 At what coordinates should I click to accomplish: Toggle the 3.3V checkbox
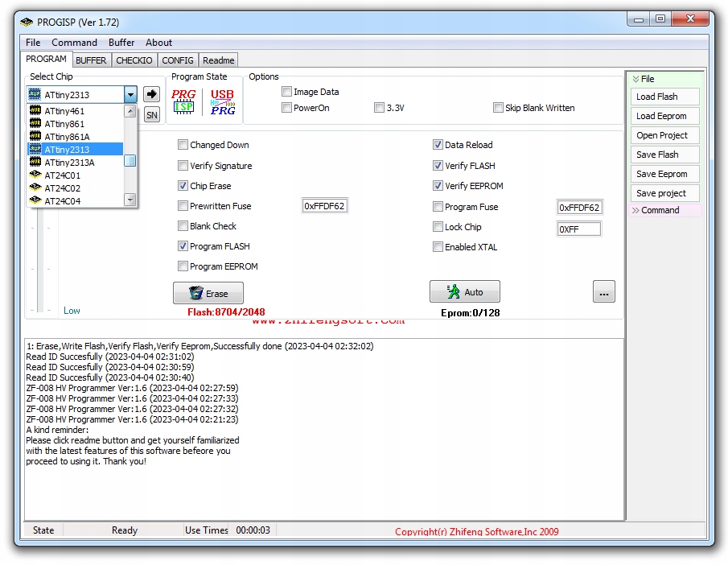380,108
